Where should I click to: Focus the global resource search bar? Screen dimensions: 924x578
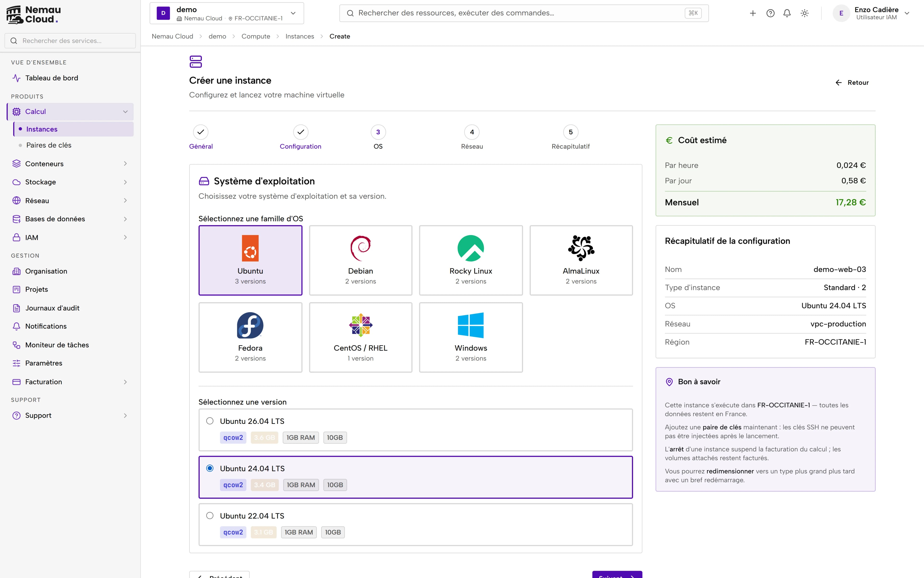click(524, 13)
